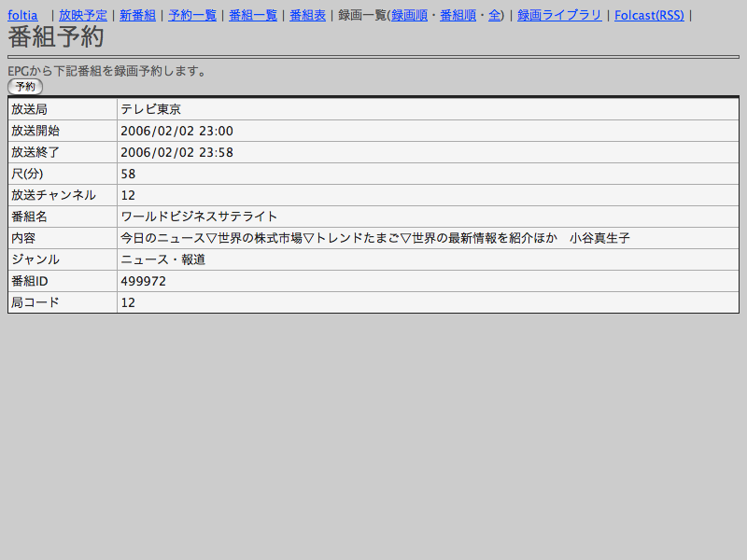The width and height of the screenshot is (747, 560).
Task: Open the 予約一覧 list
Action: coord(192,15)
